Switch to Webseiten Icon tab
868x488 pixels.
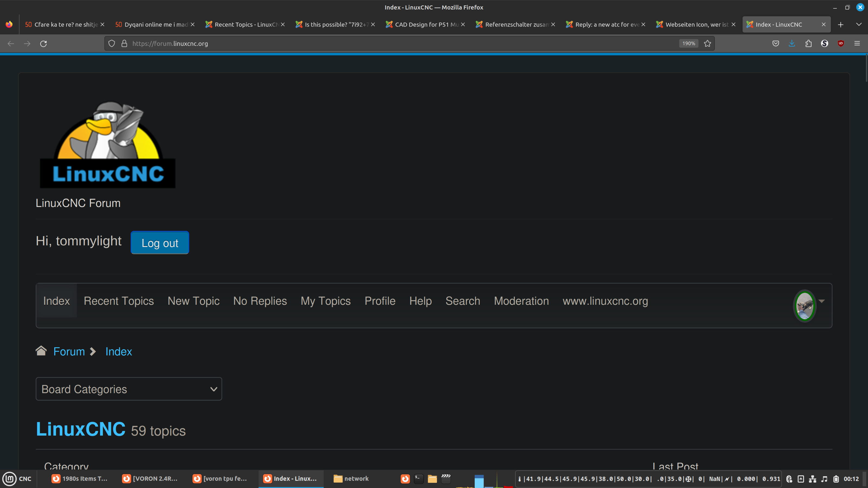point(696,25)
